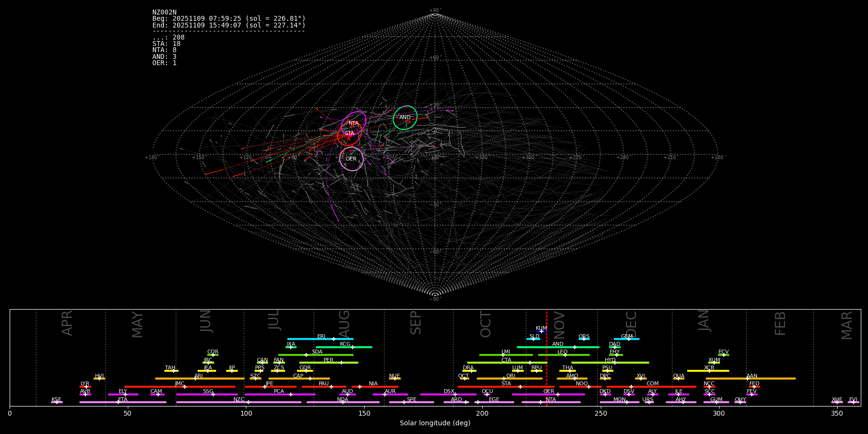Screen dimensions: 868x434
Task: Click the SLD label in timeline
Action: (534, 337)
